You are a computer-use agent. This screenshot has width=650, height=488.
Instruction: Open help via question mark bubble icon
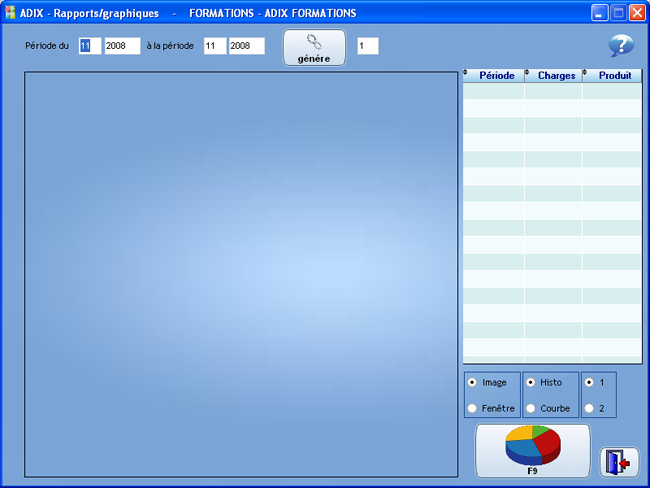click(621, 45)
